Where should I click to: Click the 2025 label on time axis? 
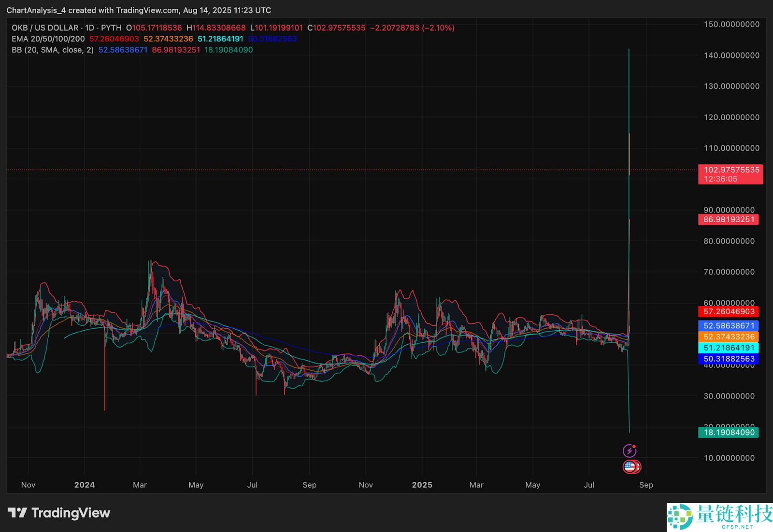pos(422,485)
